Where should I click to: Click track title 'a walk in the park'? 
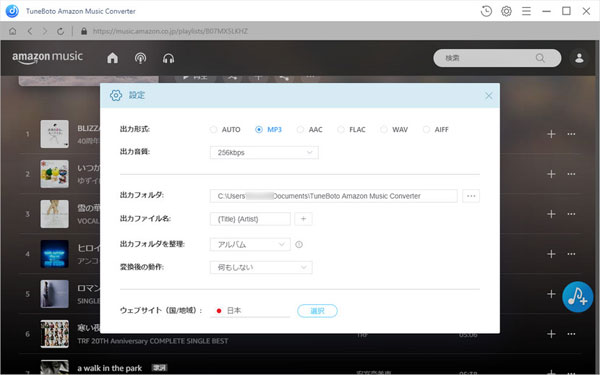(109, 368)
